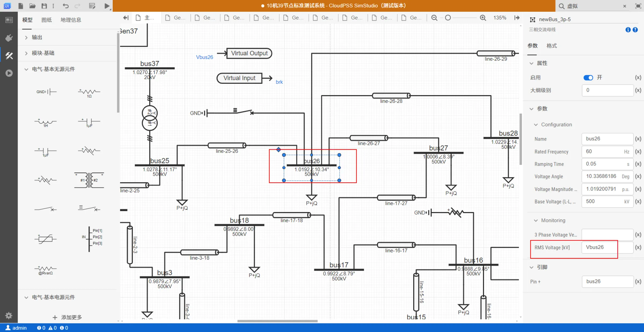Toggle (x) expression mode for Name
644x332 pixels.
point(638,139)
